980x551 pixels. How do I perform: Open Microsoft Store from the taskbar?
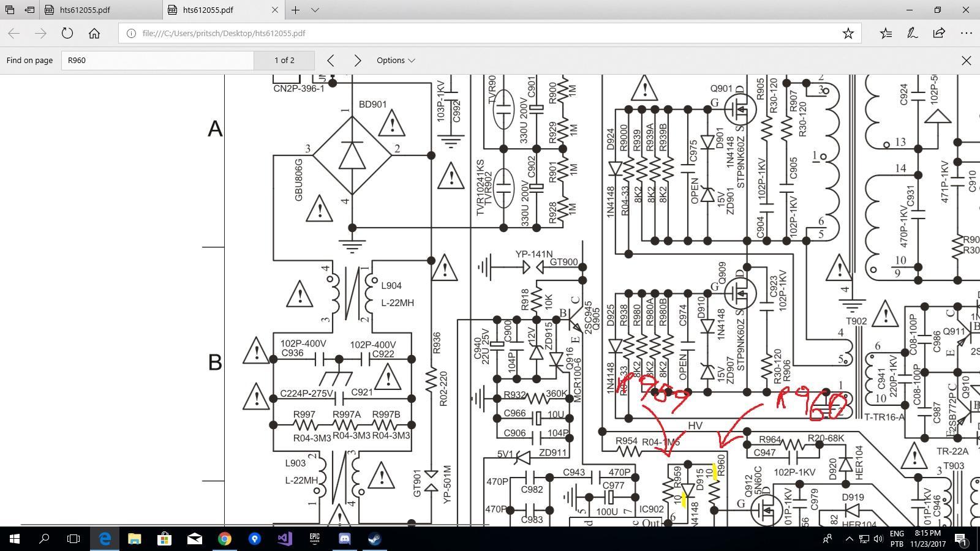tap(164, 539)
